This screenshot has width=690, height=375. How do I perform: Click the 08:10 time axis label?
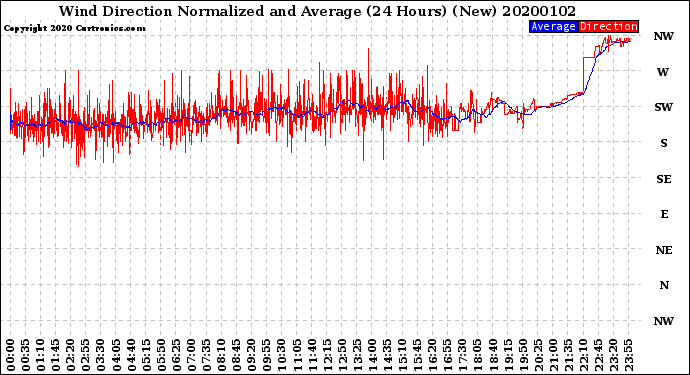click(221, 355)
